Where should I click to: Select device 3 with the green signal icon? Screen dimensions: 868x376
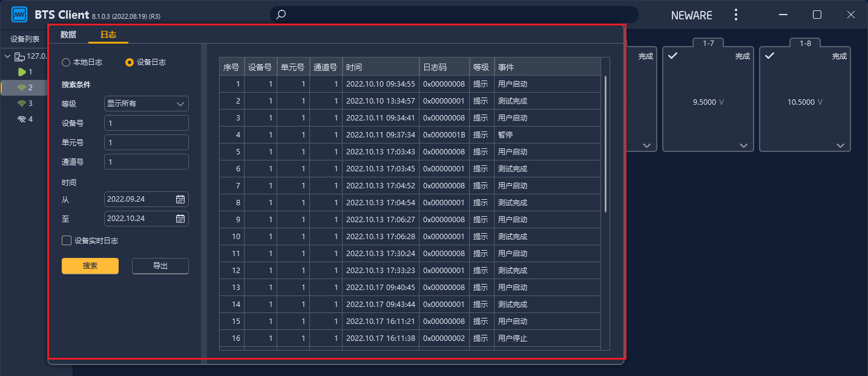[x=20, y=103]
